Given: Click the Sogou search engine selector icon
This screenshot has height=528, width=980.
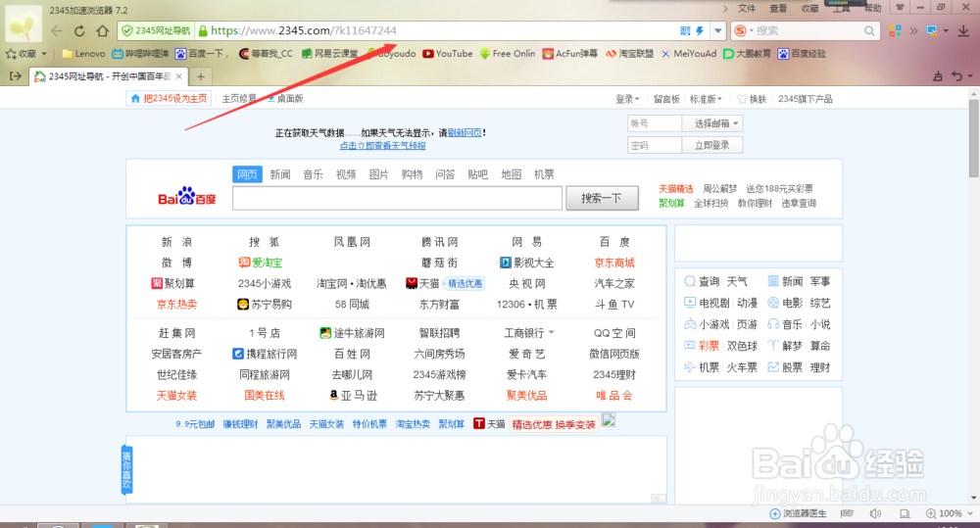Looking at the screenshot, I should point(741,30).
